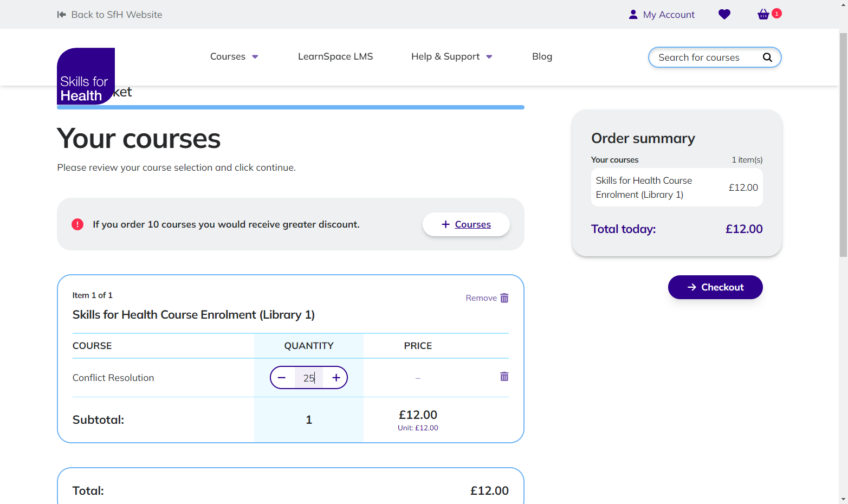Open the Courses navigation item
Screen dimensions: 848x504
point(228,56)
